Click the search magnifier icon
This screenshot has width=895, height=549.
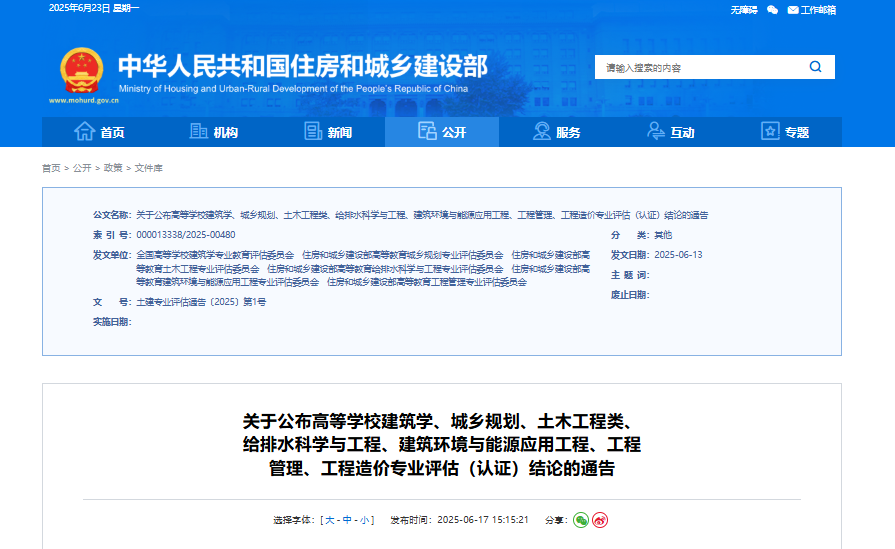tap(816, 67)
